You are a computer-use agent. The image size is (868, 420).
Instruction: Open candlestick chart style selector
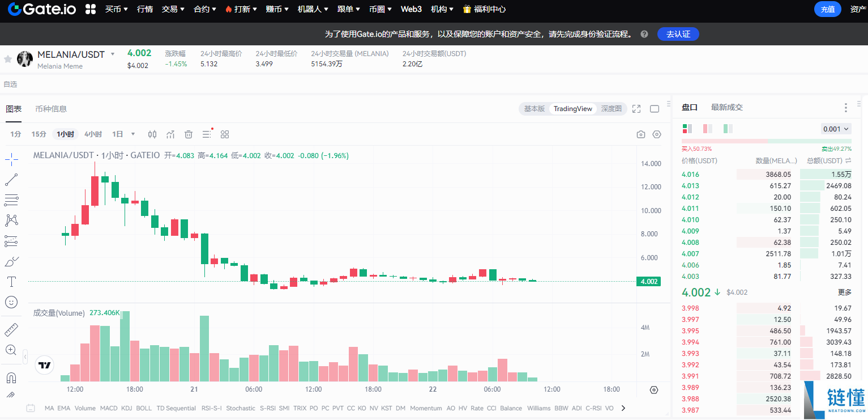coord(152,134)
